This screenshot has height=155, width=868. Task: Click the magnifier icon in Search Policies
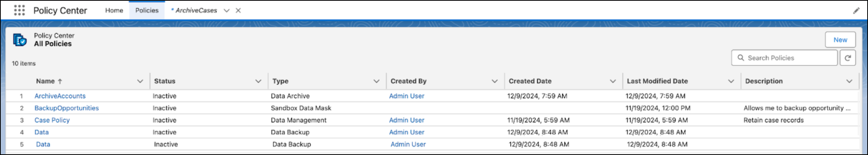tap(741, 58)
